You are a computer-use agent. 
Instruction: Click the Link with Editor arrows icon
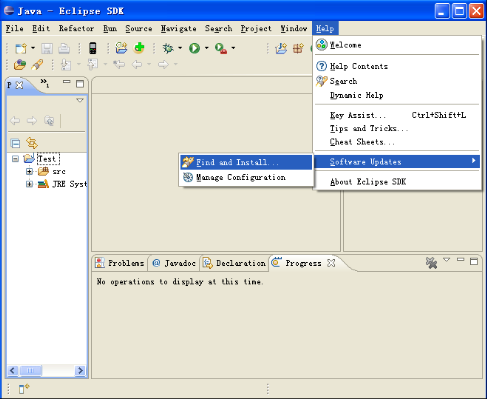32,143
